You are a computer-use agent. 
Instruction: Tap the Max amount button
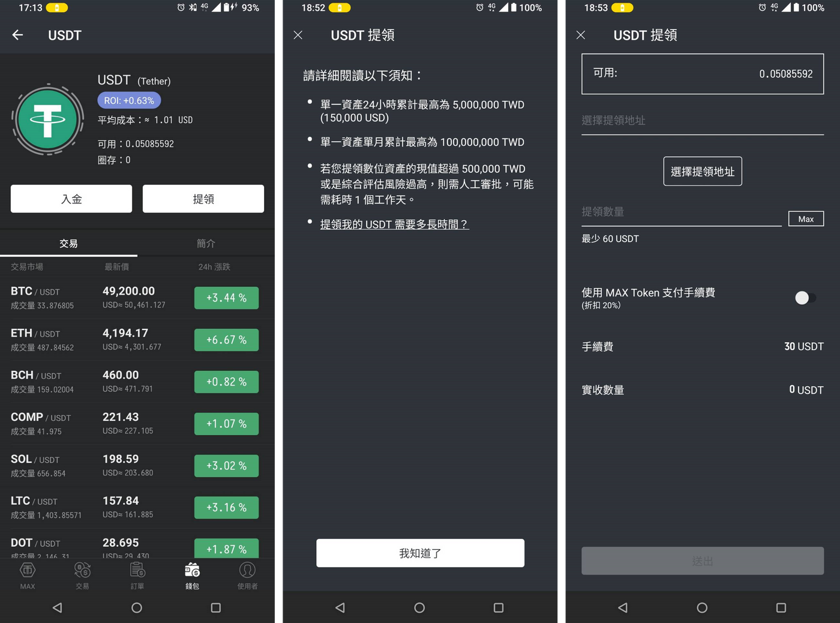(x=806, y=218)
